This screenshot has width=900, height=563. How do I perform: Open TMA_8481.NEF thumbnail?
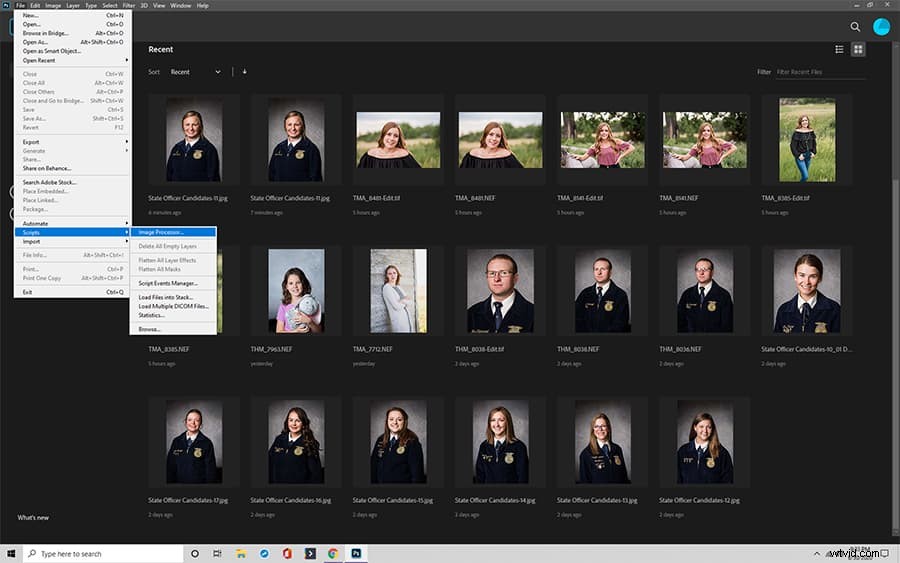click(500, 140)
